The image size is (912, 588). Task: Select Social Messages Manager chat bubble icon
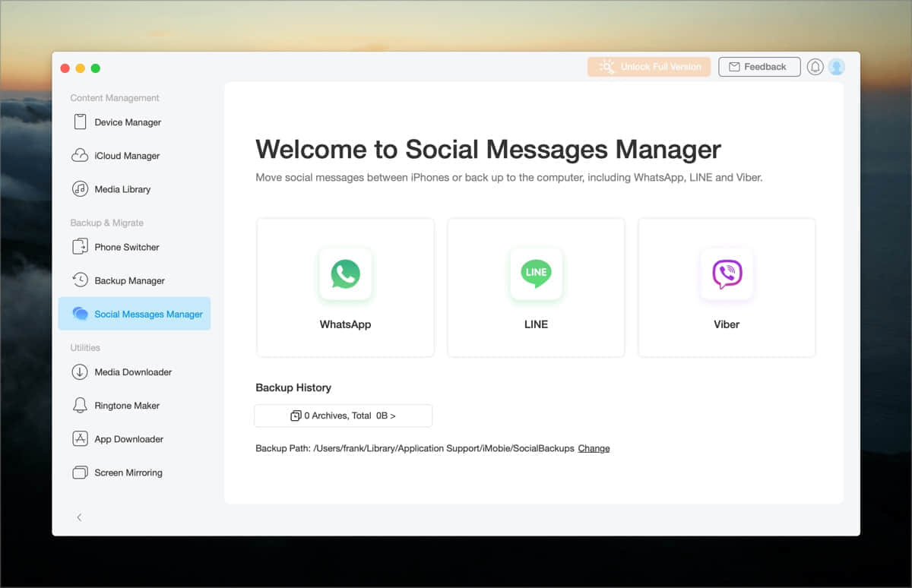click(80, 314)
